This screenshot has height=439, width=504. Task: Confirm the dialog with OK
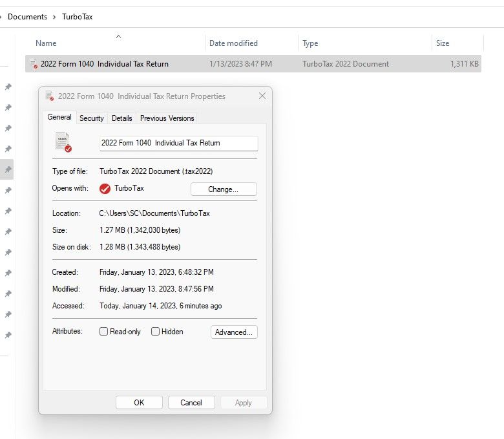click(x=139, y=402)
